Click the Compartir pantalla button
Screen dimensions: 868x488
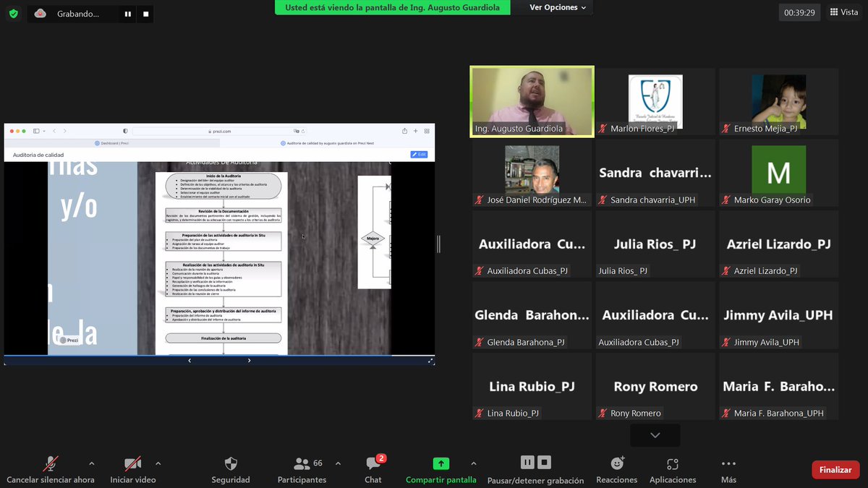[x=441, y=471]
